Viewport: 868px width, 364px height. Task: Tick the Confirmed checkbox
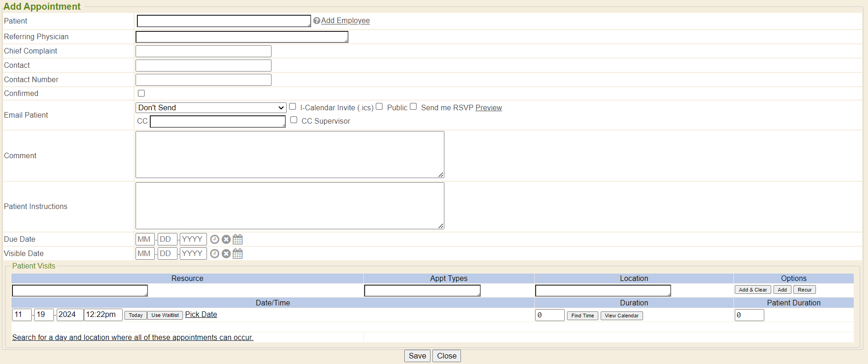(142, 93)
